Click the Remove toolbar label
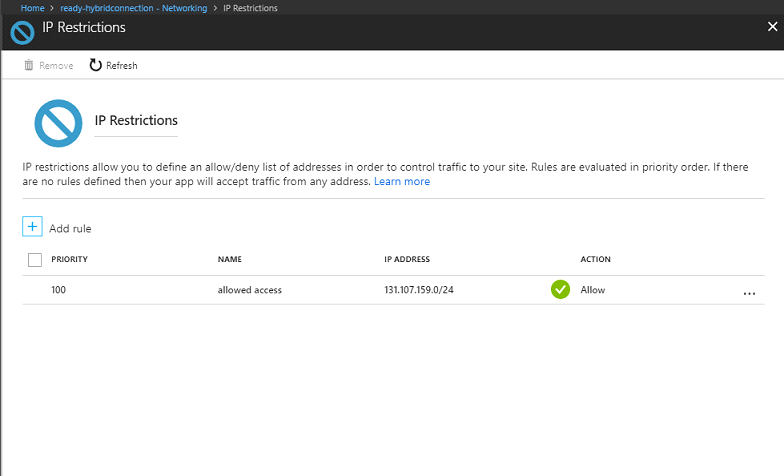 56,66
